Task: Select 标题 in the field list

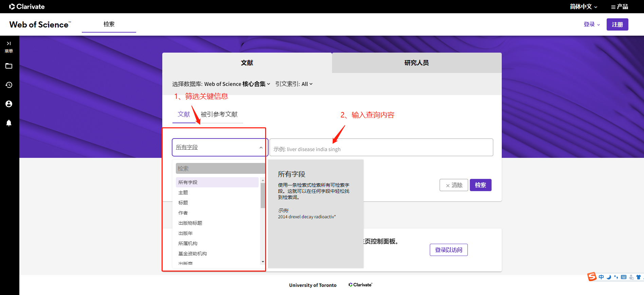Action: pyautogui.click(x=217, y=203)
